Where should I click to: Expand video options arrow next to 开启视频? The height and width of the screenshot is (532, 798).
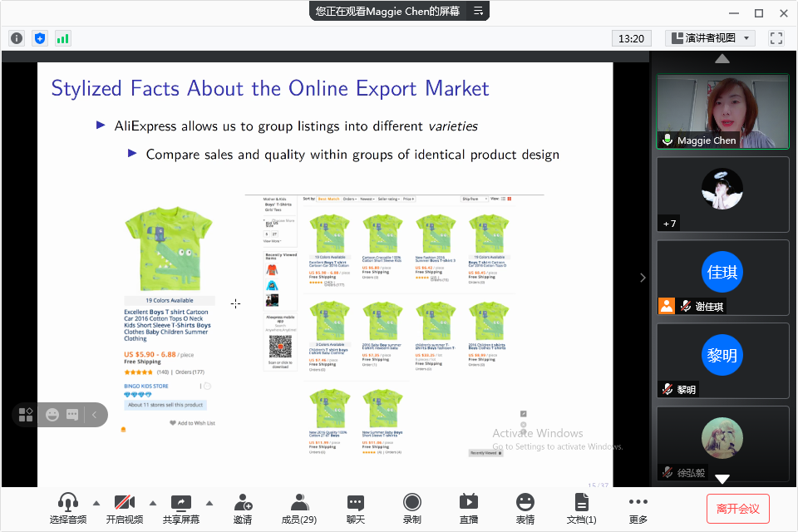tap(153, 503)
